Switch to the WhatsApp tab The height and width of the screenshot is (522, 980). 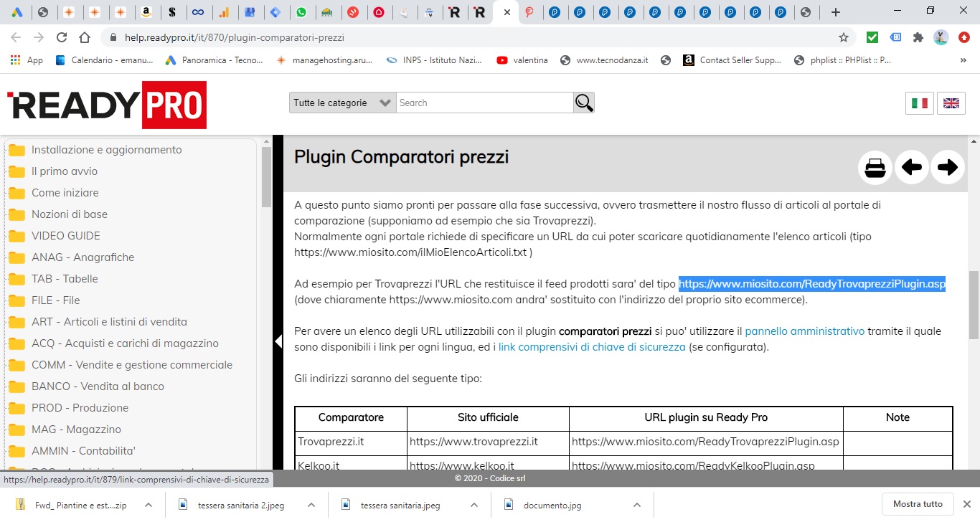pos(301,12)
